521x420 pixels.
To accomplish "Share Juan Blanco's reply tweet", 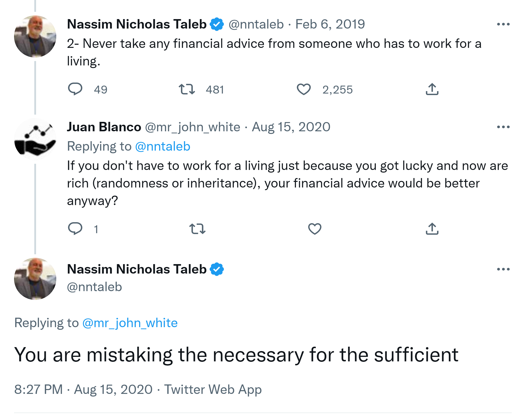I will click(432, 229).
